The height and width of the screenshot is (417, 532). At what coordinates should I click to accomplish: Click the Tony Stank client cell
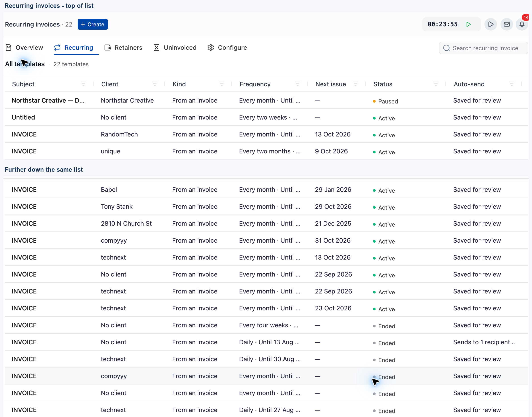point(117,206)
